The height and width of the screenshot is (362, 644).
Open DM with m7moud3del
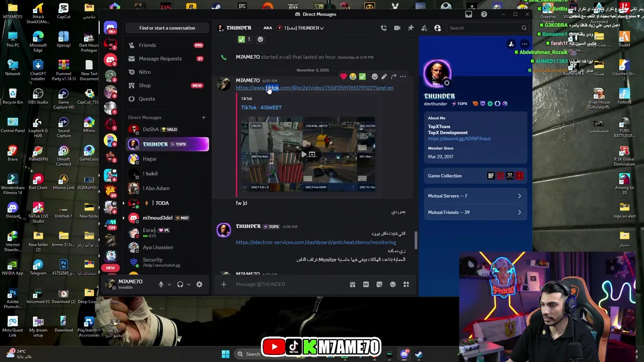(167, 218)
